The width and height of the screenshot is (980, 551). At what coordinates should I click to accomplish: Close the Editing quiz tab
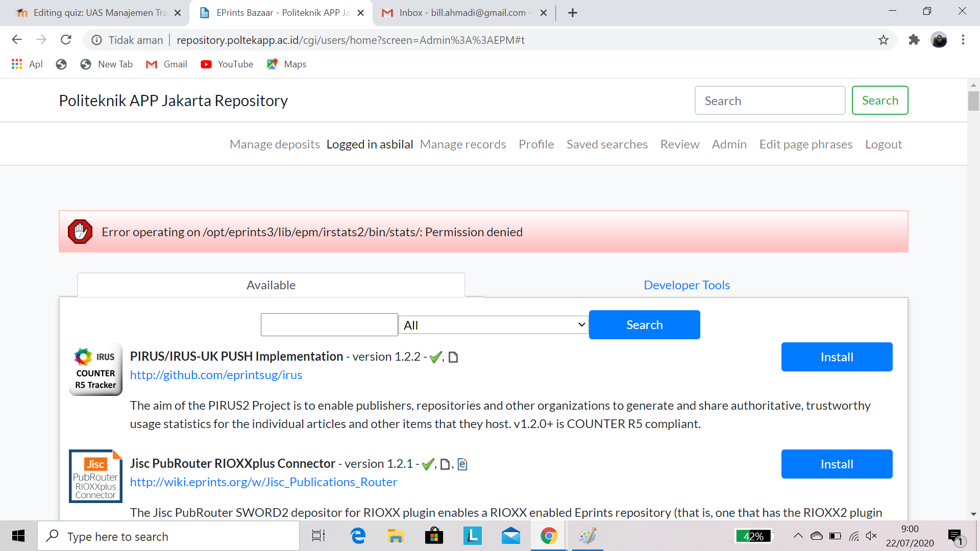pyautogui.click(x=178, y=13)
